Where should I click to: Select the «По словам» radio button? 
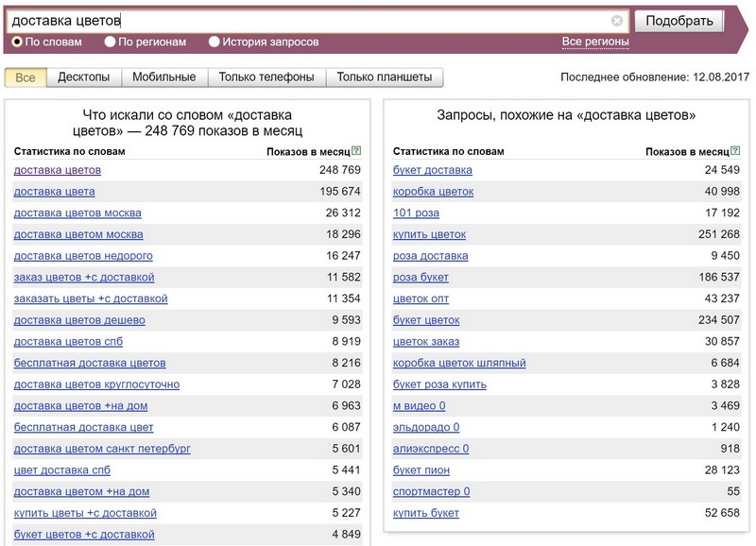coord(17,42)
